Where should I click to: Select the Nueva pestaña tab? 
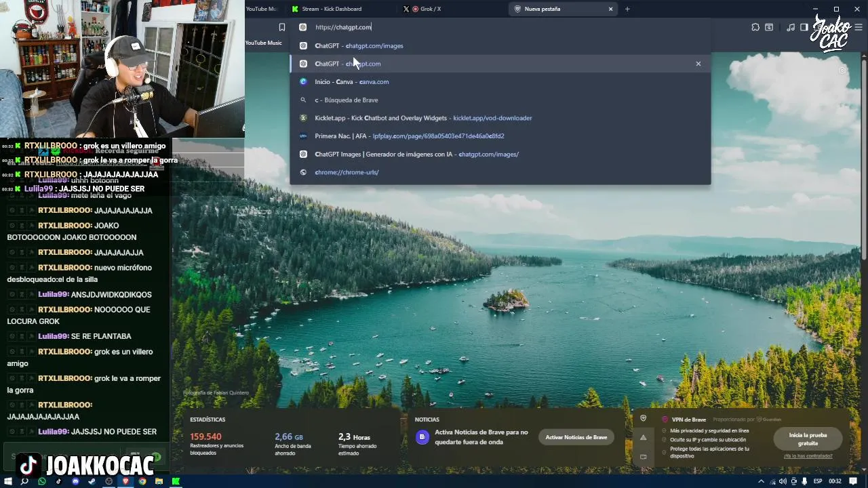point(563,9)
